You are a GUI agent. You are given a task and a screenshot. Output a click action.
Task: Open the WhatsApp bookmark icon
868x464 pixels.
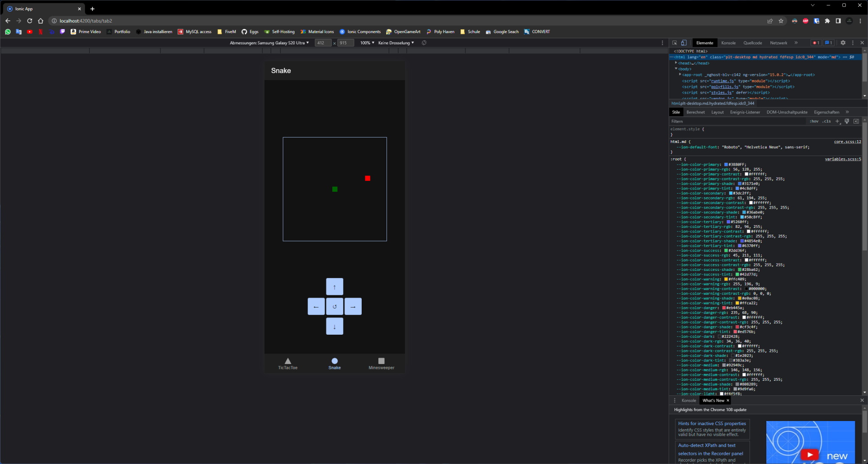point(8,32)
